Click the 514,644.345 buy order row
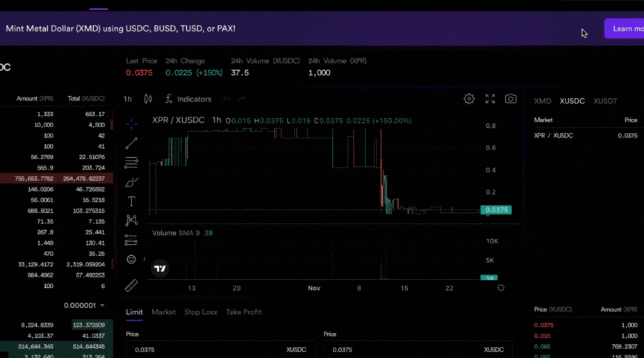Viewport: 644px width, 358px height. tap(56, 346)
